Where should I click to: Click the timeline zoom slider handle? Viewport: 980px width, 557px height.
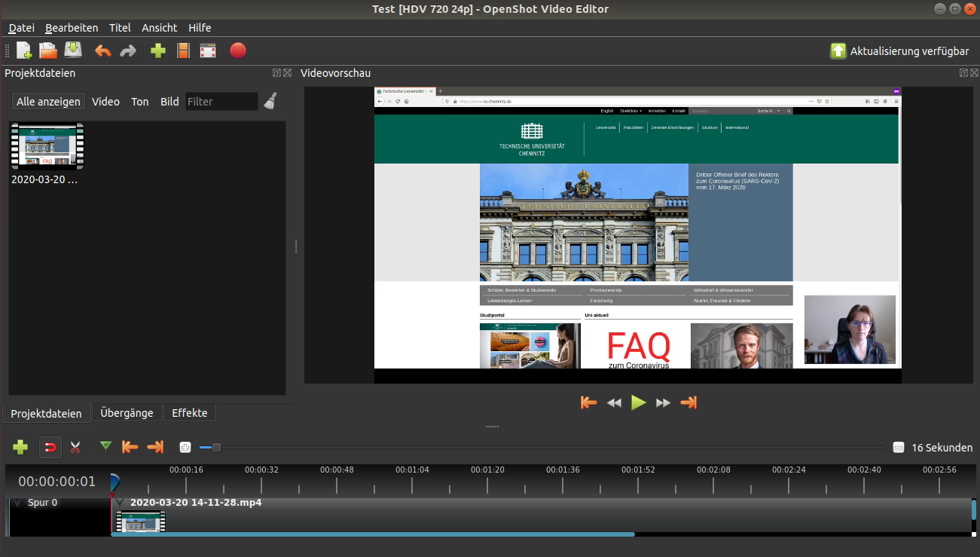216,448
